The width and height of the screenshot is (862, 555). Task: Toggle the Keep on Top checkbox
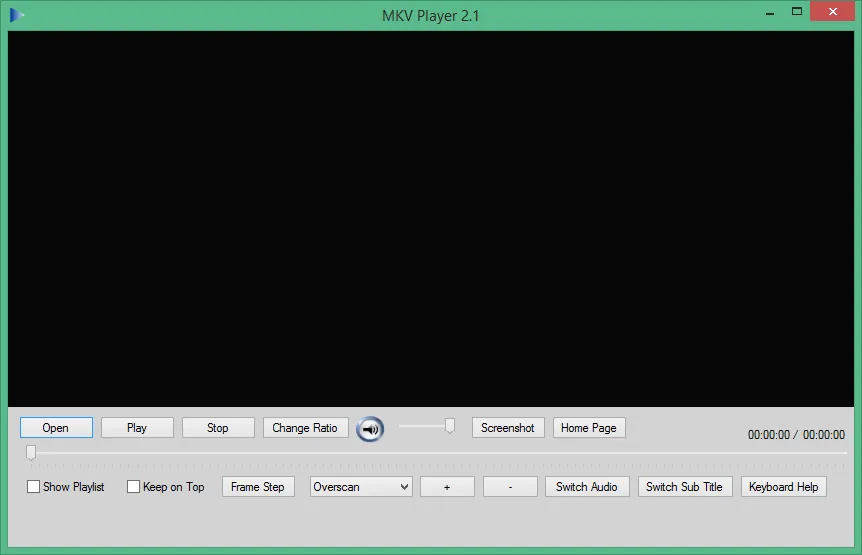click(134, 487)
